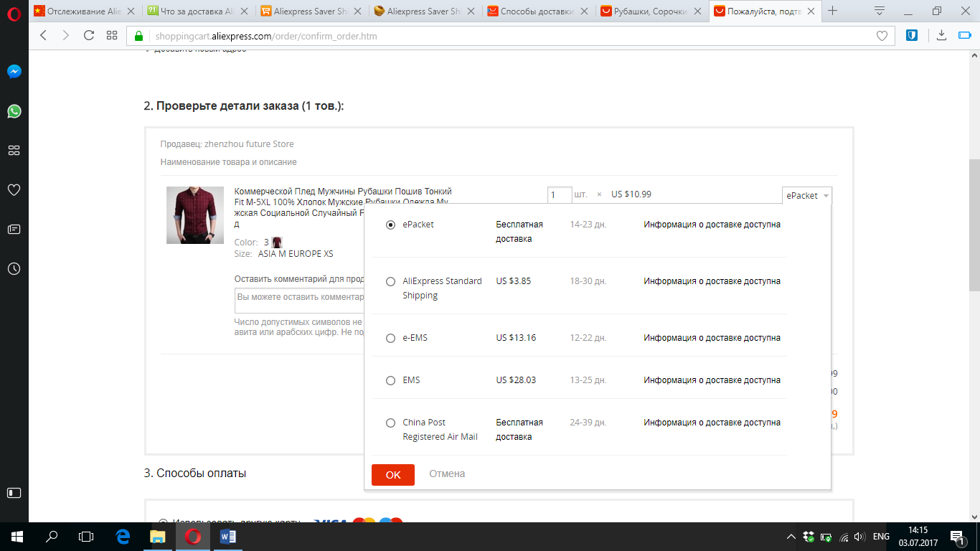This screenshot has width=980, height=551.
Task: Select China Post Registered Air Mail
Action: point(390,423)
